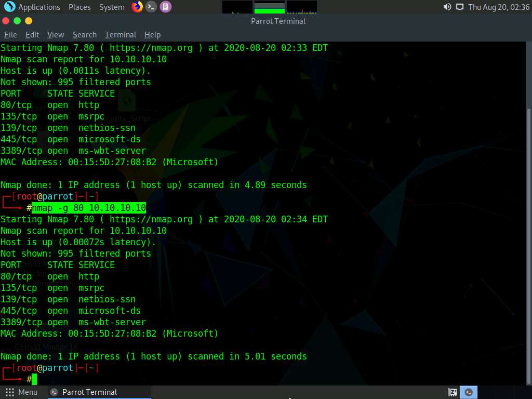
Task: Click highlighted command nmap -g 80 10.10.10.10
Action: [x=89, y=208]
